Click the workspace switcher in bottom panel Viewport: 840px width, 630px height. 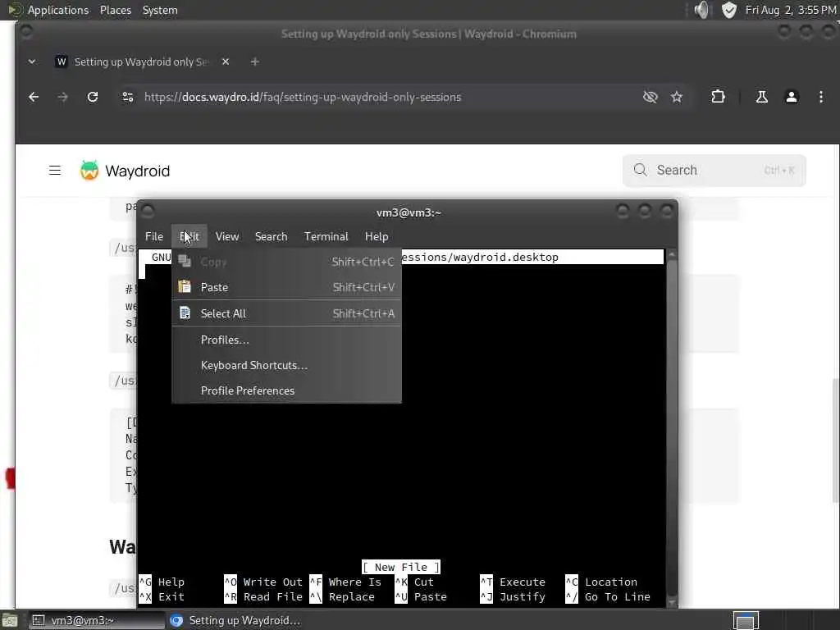pyautogui.click(x=745, y=620)
